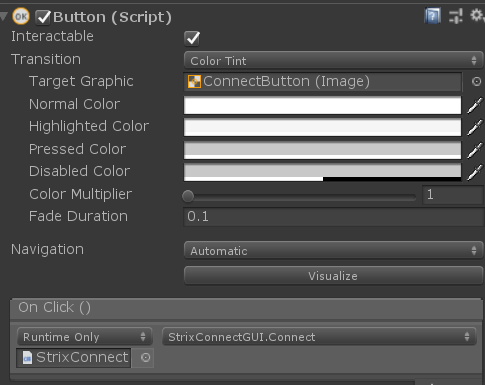Click the Fade Duration input field
This screenshot has height=385, width=485.
click(334, 217)
